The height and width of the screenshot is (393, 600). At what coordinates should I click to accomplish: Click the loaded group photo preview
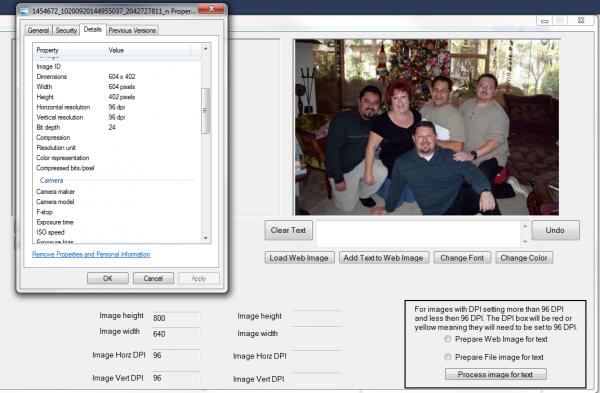click(427, 127)
